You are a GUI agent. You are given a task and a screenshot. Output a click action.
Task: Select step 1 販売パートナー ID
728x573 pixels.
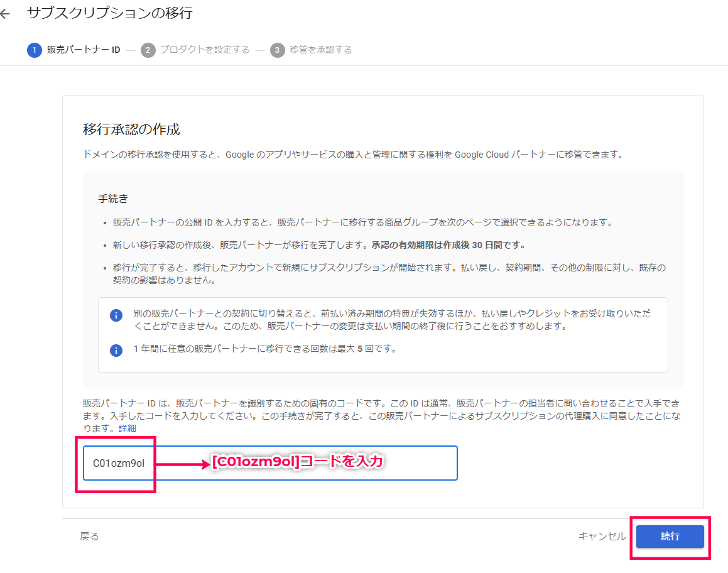[74, 50]
